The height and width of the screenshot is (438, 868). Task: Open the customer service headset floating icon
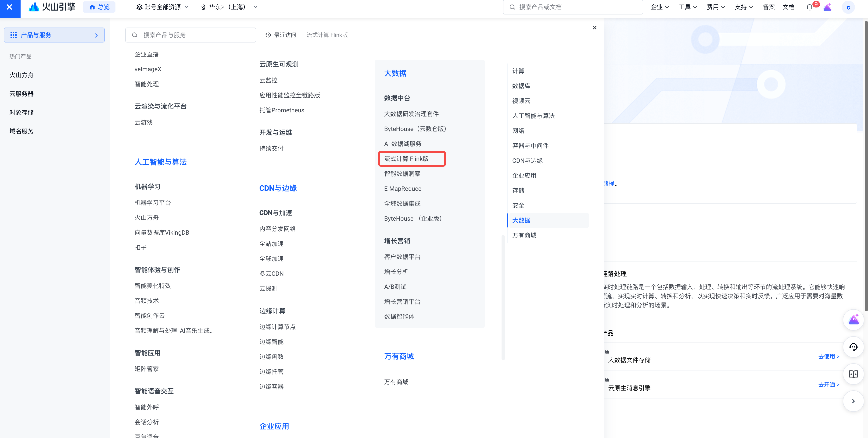pyautogui.click(x=853, y=347)
